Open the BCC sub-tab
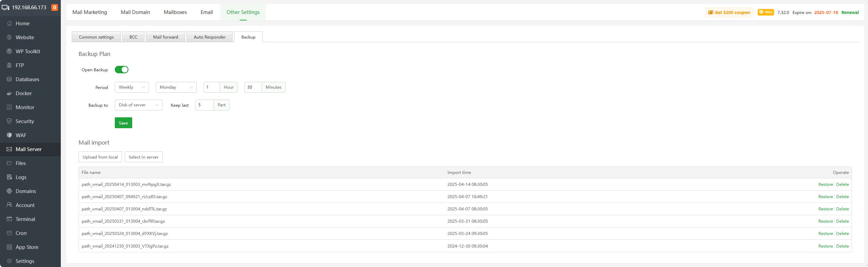The image size is (868, 267). (x=133, y=37)
